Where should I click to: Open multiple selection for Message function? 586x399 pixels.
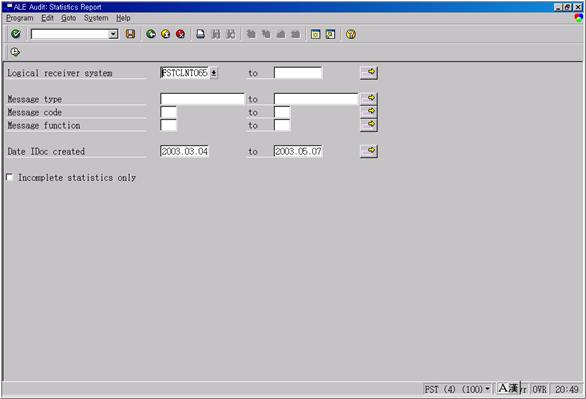tap(369, 125)
